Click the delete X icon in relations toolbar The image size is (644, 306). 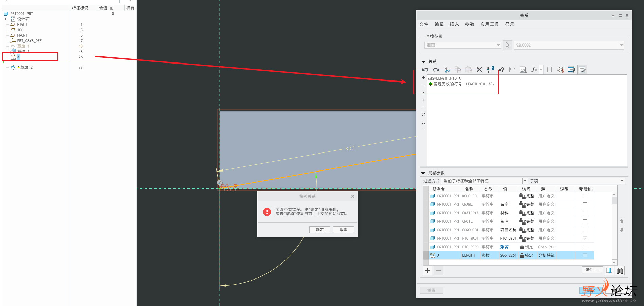[479, 70]
